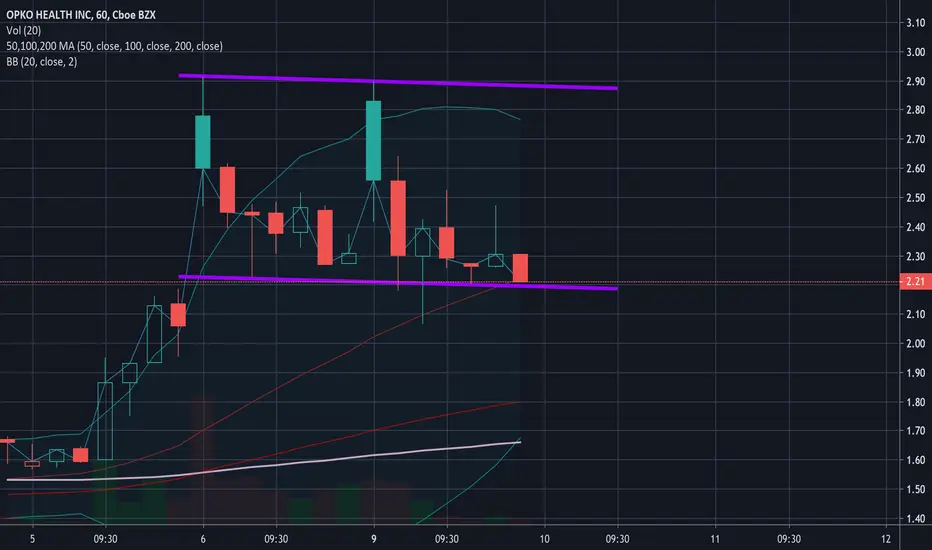Screen dimensions: 932x550
Task: Click the tall green candle at date 6
Action: click(x=203, y=142)
